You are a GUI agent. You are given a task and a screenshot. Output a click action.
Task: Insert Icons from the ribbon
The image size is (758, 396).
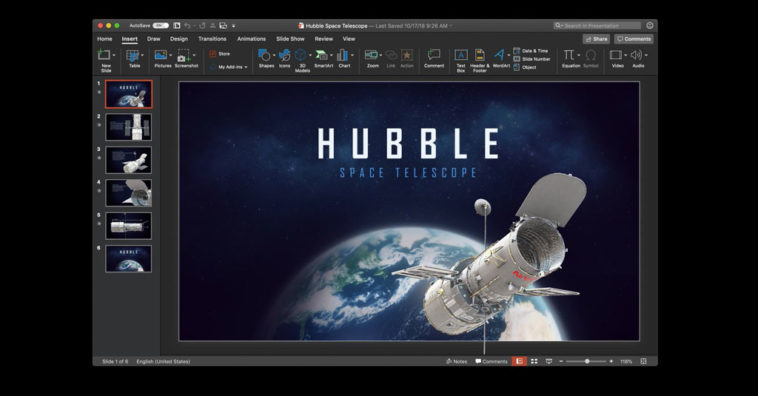coord(285,59)
